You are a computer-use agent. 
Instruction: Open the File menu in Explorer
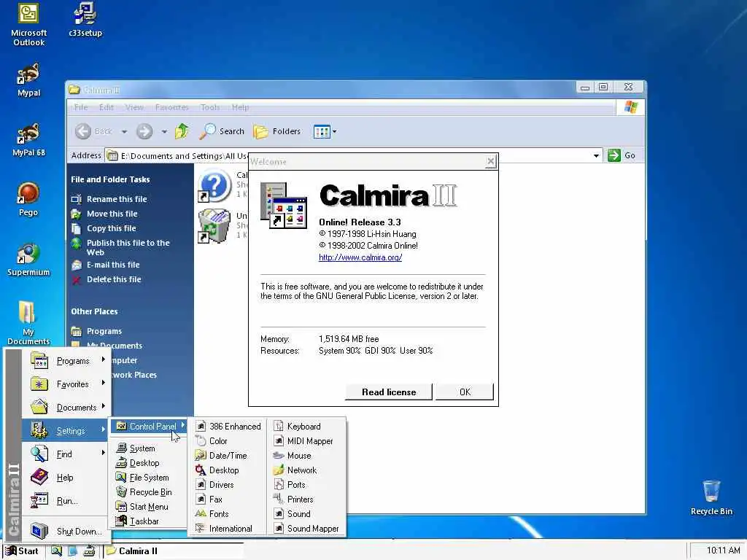pos(81,107)
